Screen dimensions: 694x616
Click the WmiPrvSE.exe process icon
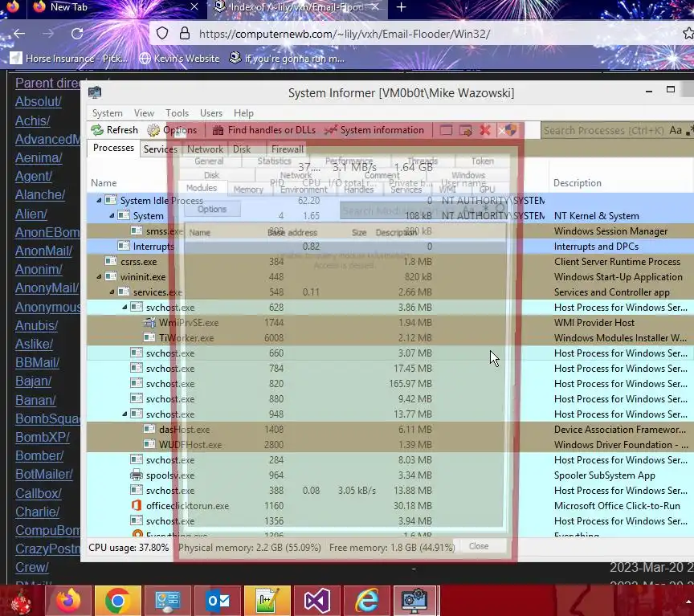point(149,323)
